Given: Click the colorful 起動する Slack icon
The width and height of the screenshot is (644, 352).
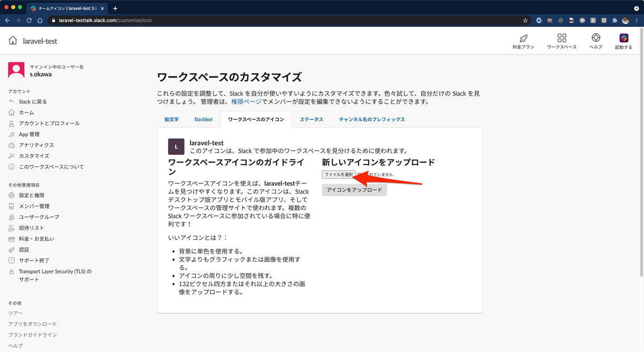Looking at the screenshot, I should pyautogui.click(x=624, y=38).
